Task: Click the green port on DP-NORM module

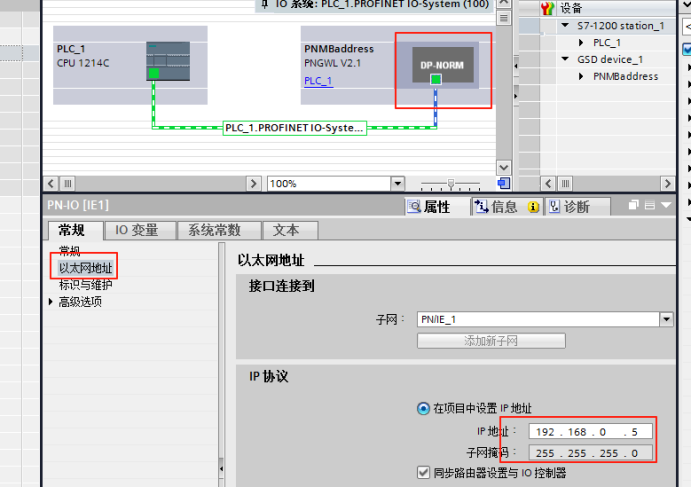Action: pyautogui.click(x=436, y=79)
